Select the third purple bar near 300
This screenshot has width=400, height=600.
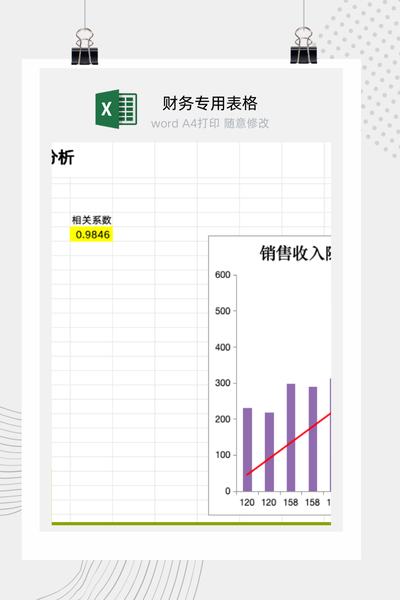point(291,437)
